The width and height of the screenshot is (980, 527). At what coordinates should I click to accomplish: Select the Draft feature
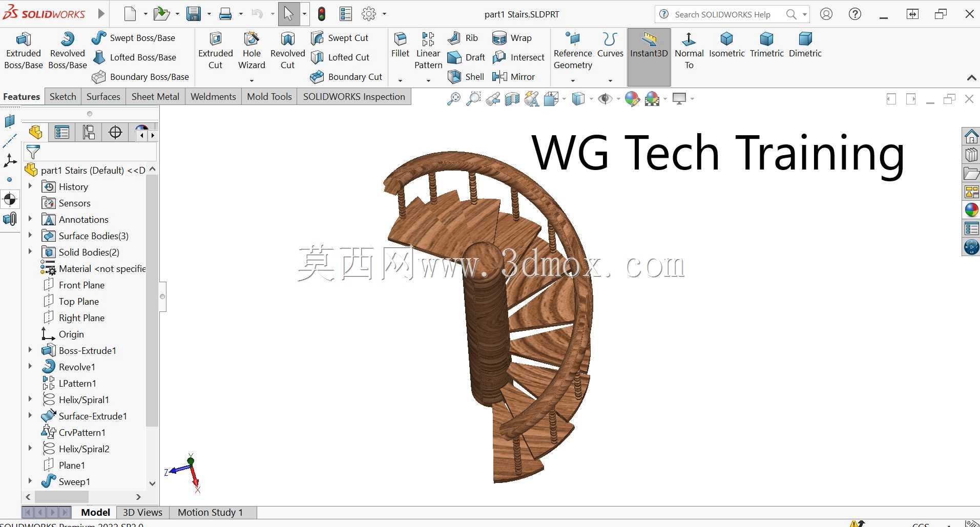tap(466, 57)
